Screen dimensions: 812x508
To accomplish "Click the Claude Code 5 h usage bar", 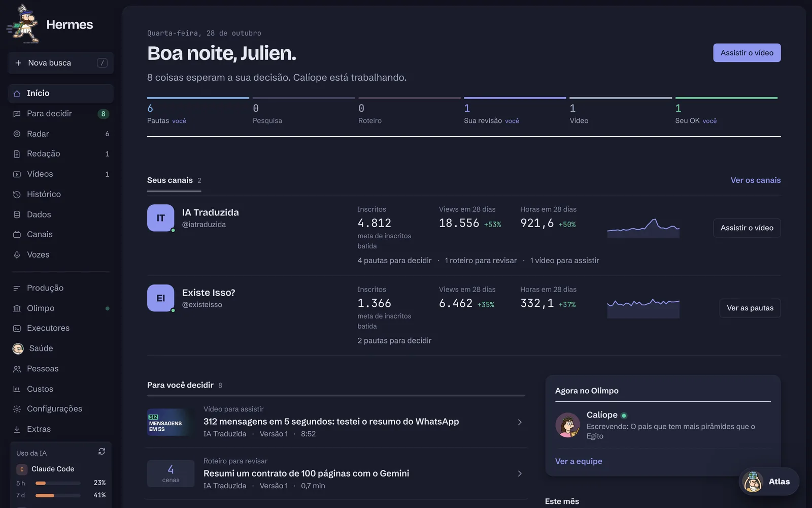I will coord(58,483).
